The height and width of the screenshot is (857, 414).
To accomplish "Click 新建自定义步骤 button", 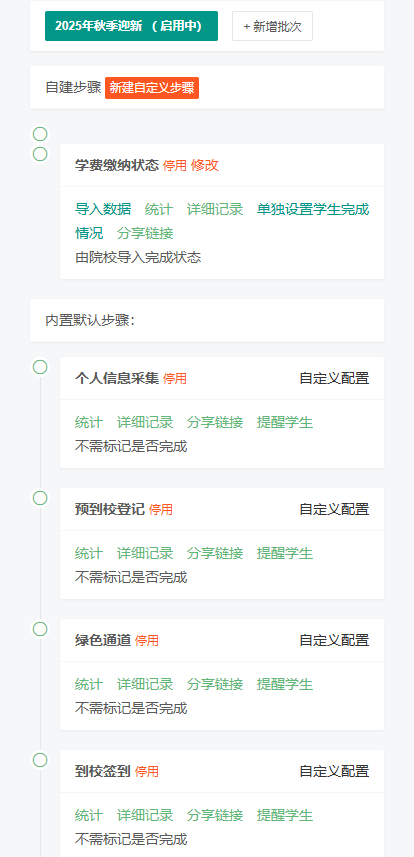I will click(152, 88).
